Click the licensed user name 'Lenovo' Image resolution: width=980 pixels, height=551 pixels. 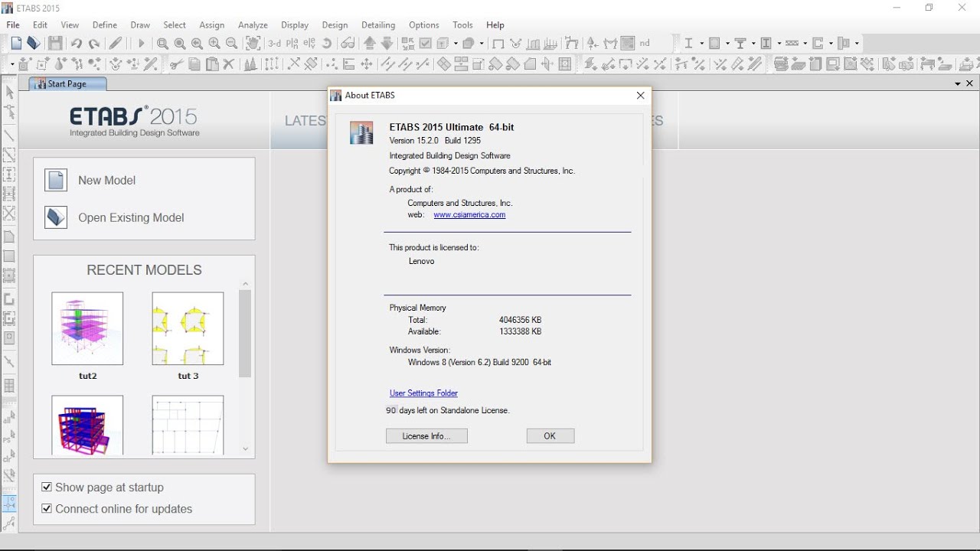(x=421, y=261)
